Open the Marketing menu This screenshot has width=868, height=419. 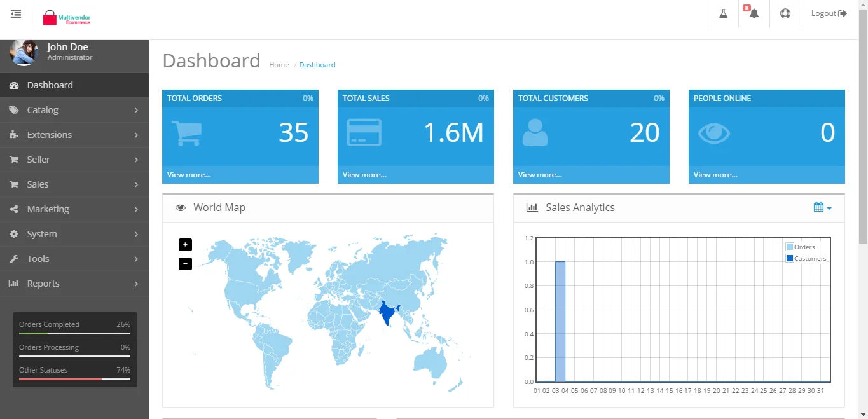click(x=74, y=209)
